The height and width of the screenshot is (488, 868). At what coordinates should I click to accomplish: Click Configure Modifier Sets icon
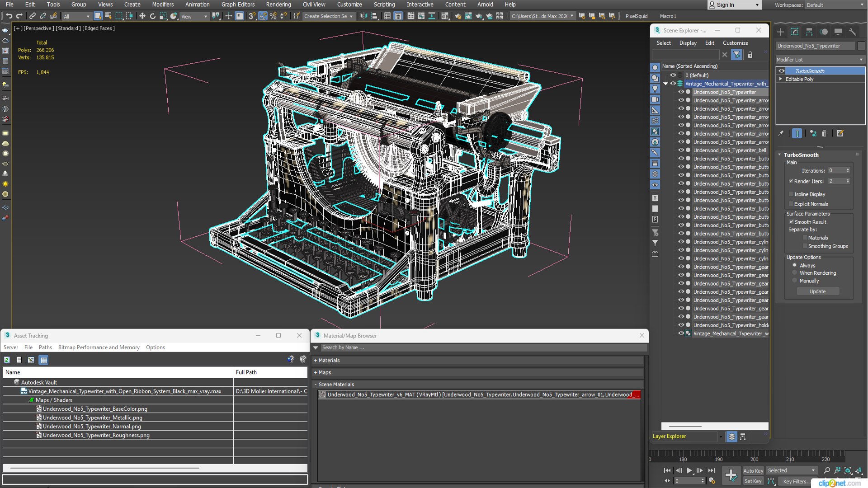pyautogui.click(x=840, y=133)
